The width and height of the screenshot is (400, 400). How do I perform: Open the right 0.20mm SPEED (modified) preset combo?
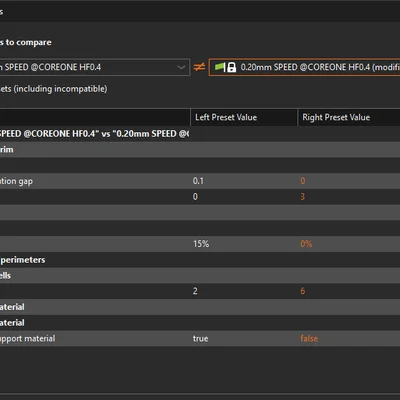(x=304, y=67)
